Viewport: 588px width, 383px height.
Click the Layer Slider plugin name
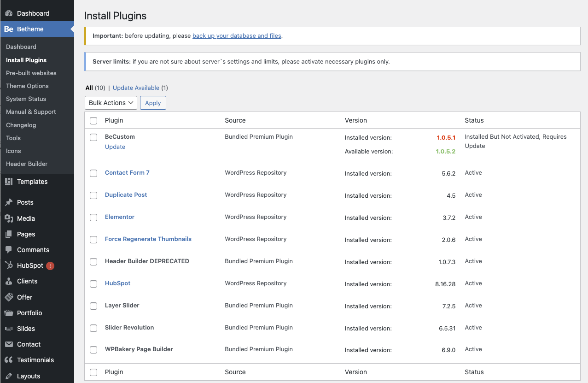click(122, 305)
